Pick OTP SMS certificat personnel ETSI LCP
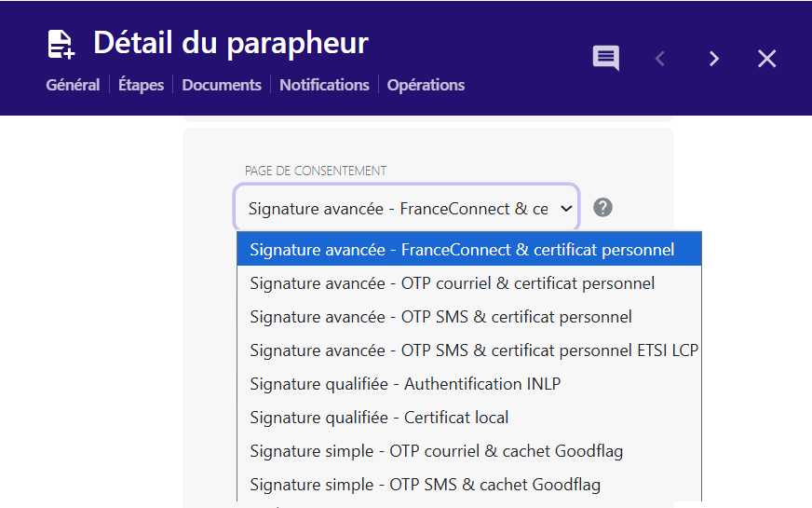Viewport: 812px width, 508px height. tap(473, 350)
